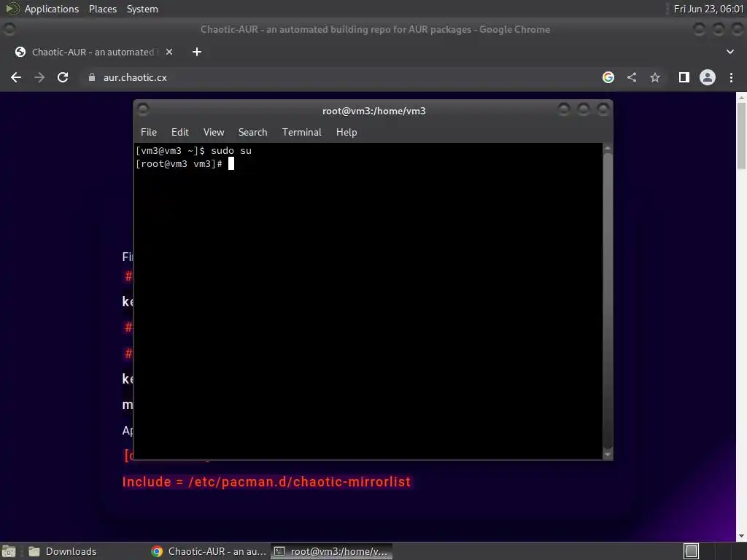Click terminal scrollbar down arrow

click(x=608, y=454)
